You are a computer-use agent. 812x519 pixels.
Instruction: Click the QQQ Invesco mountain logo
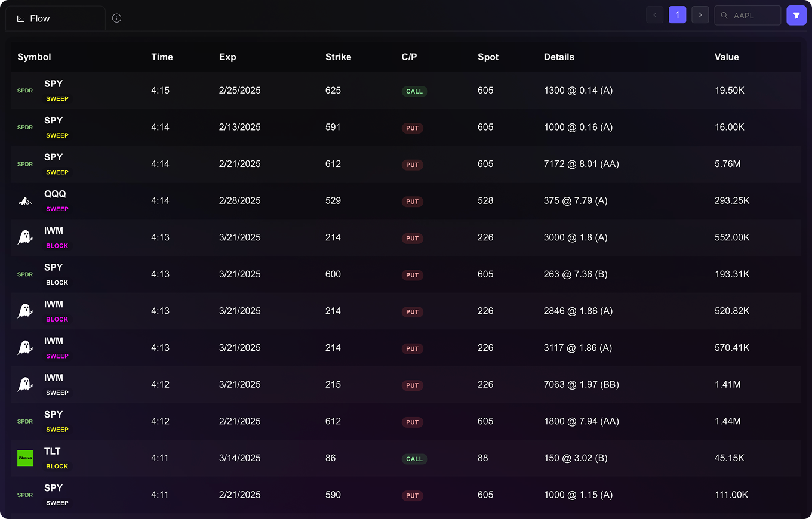coord(25,202)
